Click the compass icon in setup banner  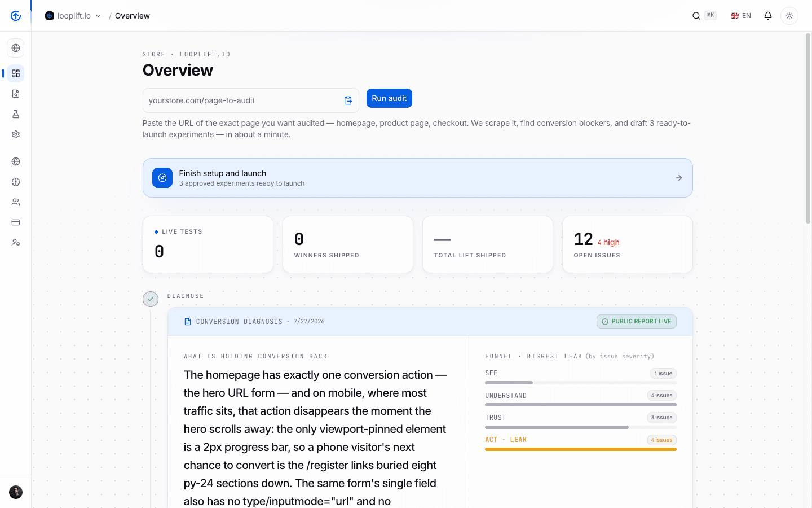(162, 178)
